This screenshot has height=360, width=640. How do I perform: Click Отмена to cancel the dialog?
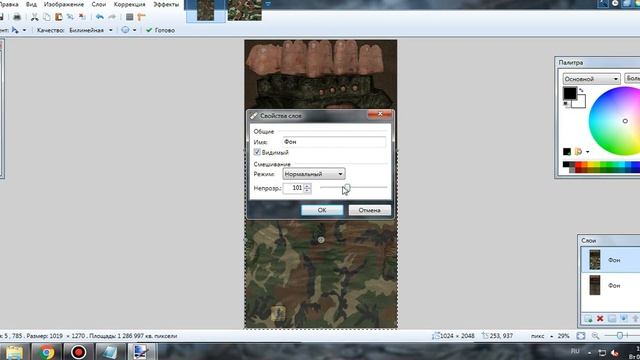pyautogui.click(x=369, y=210)
